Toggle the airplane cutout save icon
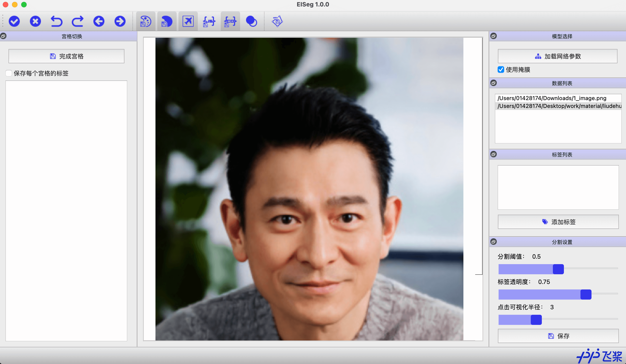The image size is (626, 364). [188, 21]
